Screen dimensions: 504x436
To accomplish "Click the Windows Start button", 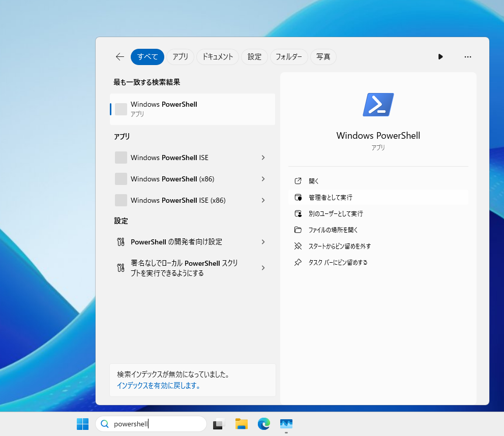I will click(x=82, y=424).
